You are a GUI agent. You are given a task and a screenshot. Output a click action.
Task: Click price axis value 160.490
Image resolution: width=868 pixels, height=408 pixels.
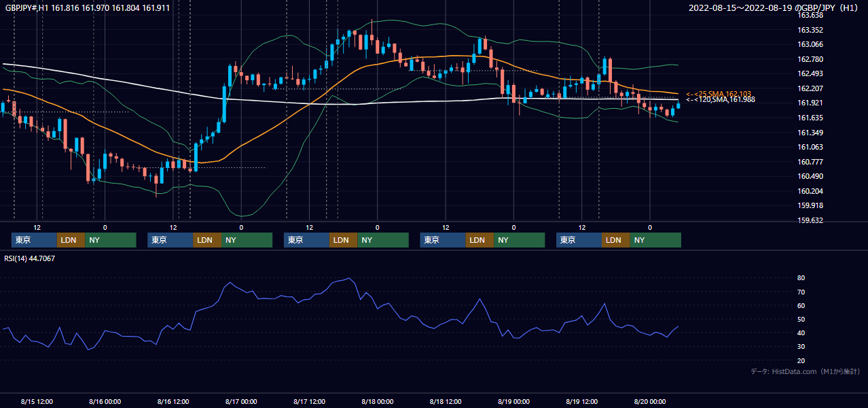810,176
